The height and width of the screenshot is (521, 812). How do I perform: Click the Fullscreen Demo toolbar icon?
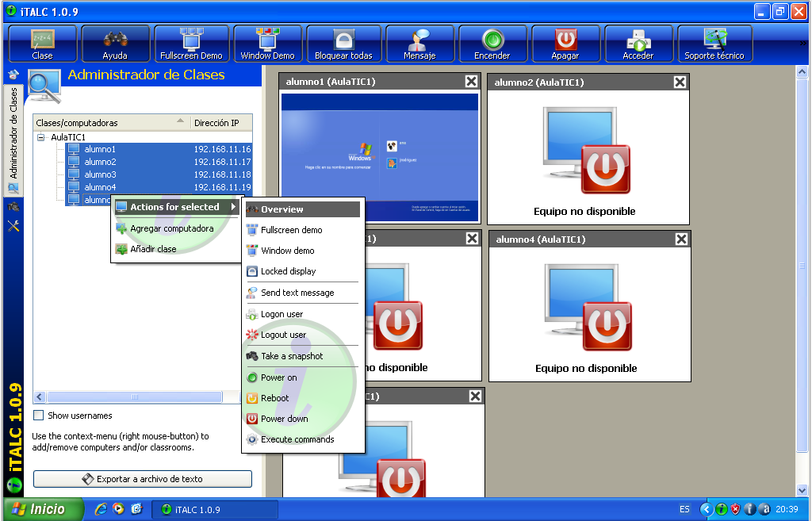191,40
